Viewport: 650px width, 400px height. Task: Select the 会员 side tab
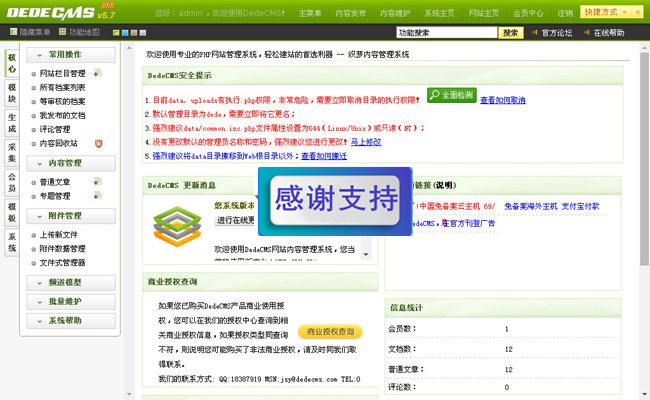(12, 182)
